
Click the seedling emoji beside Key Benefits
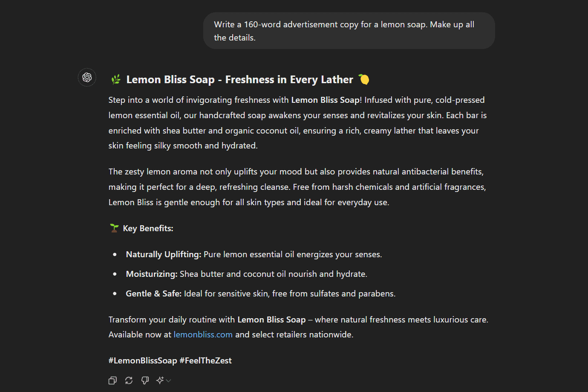coord(114,228)
